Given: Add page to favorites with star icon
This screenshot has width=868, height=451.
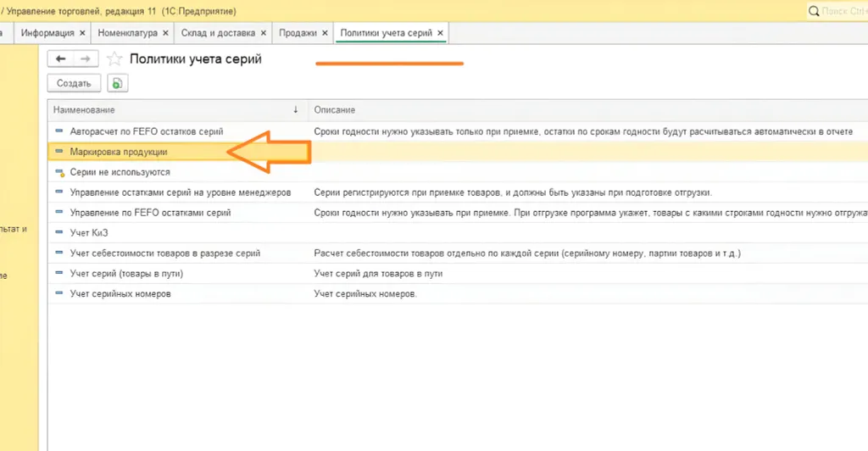Looking at the screenshot, I should click(114, 58).
